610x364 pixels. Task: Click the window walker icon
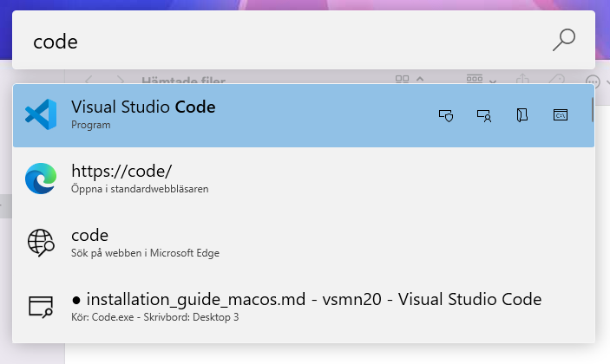[41, 307]
